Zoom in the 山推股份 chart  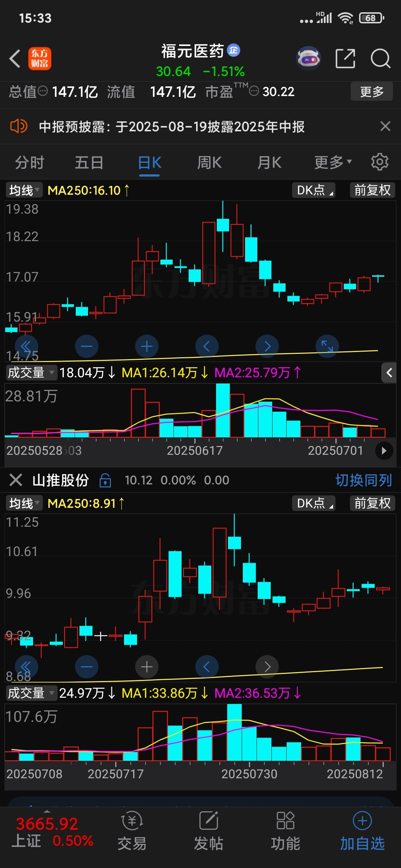147,667
